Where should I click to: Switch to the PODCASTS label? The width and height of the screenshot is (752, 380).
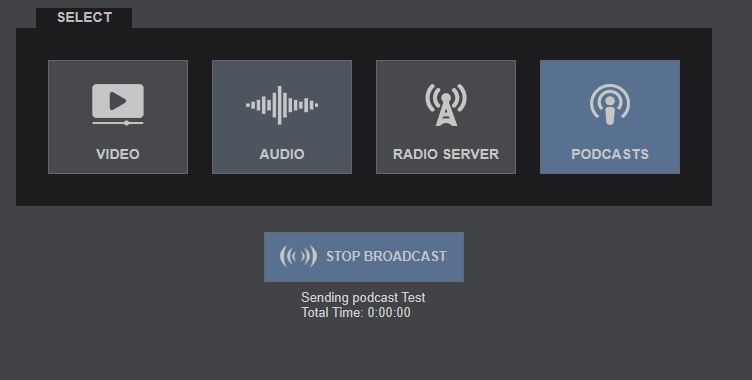click(610, 154)
